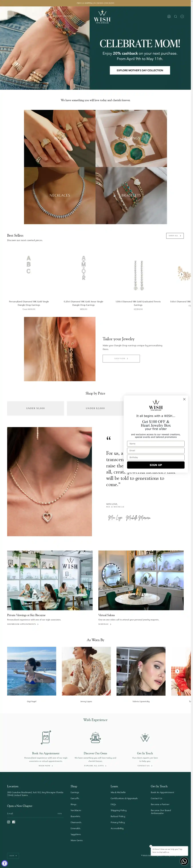Open the account profile icon
The height and width of the screenshot is (868, 193).
[x=169, y=16]
